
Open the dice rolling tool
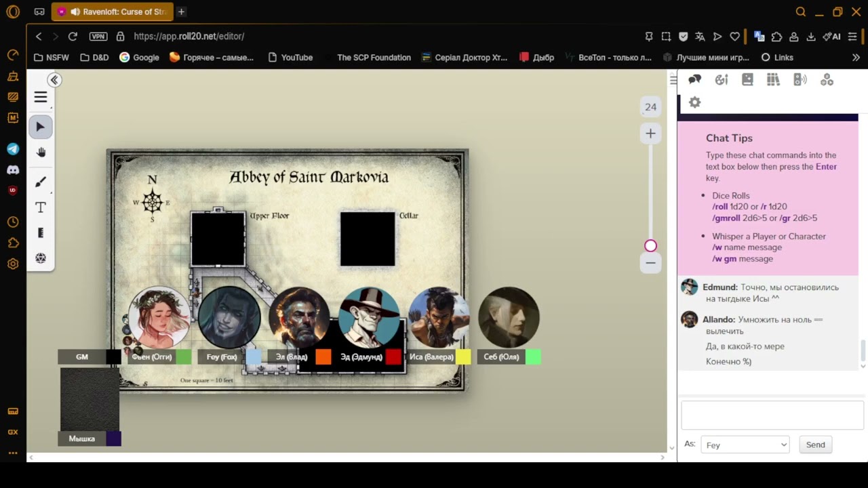[x=41, y=258]
